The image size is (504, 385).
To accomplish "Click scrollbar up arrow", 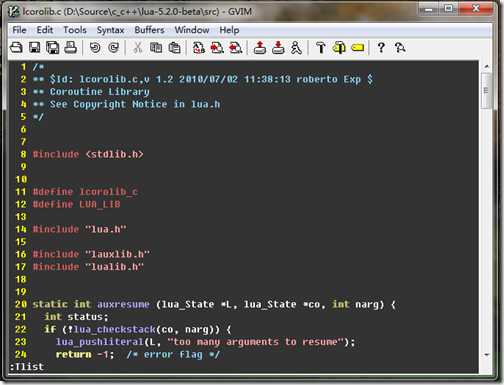I will pos(487,66).
